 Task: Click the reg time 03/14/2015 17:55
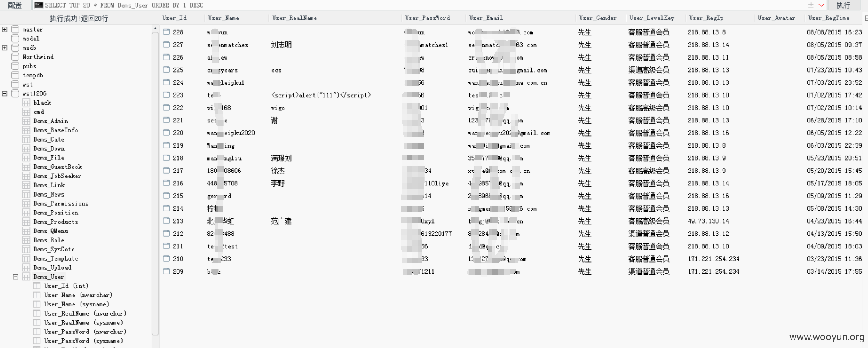coord(834,271)
